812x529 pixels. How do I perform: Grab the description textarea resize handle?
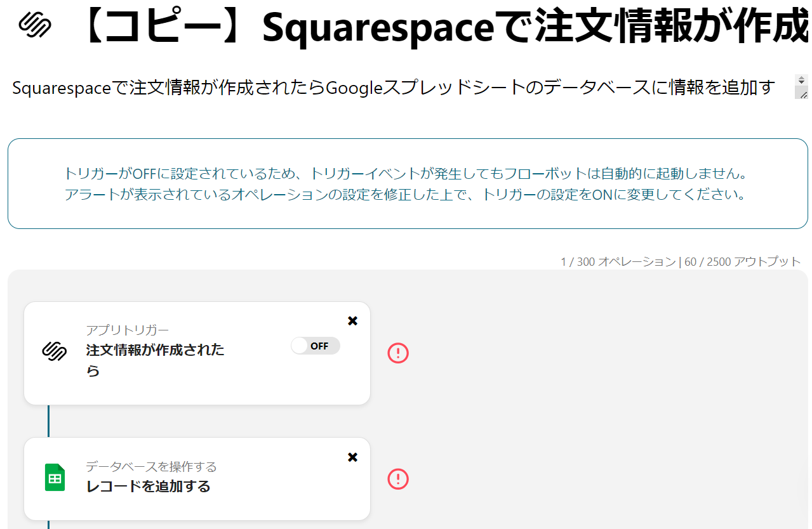point(802,94)
